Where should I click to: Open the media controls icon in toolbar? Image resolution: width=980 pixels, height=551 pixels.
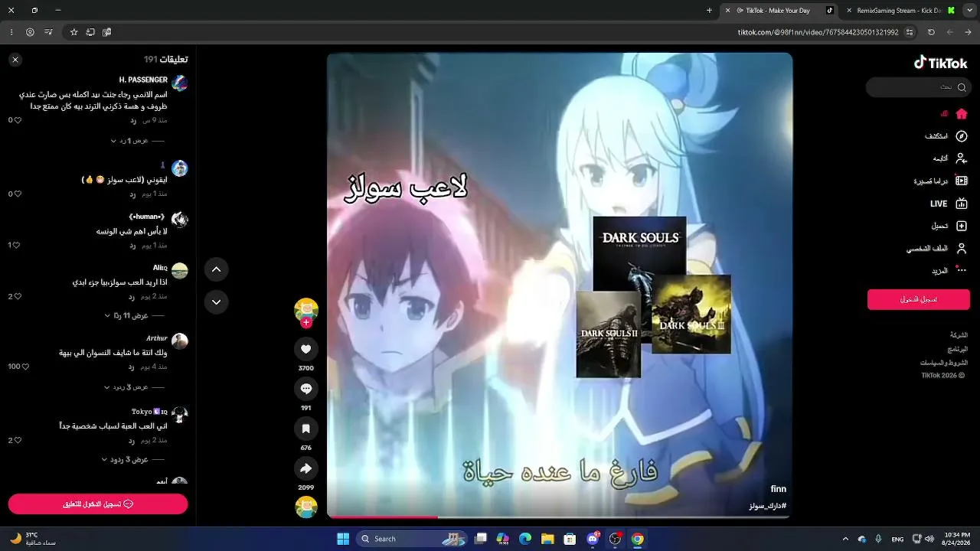tap(49, 32)
